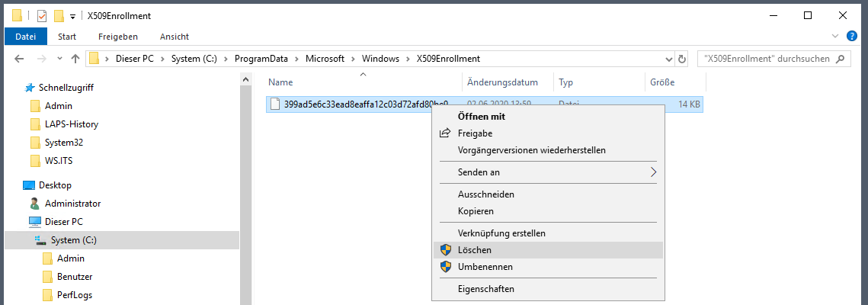Click Microsoft in the address path
This screenshot has width=868, height=305.
tap(323, 59)
